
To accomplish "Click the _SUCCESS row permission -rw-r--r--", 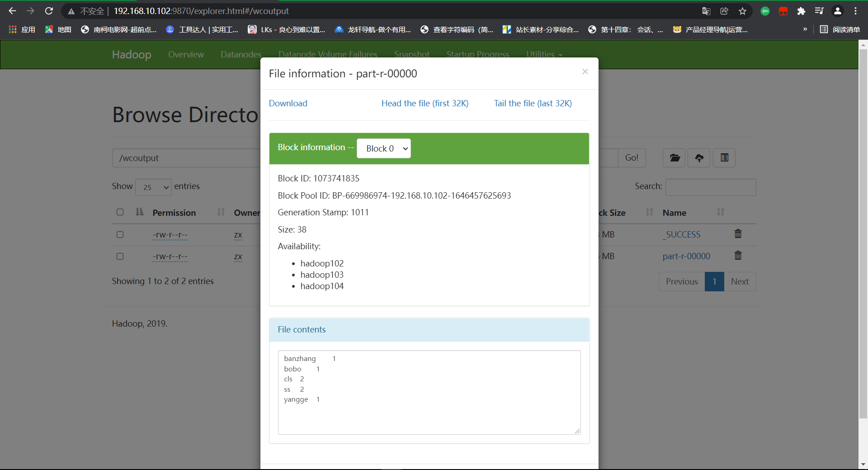I will coord(170,235).
